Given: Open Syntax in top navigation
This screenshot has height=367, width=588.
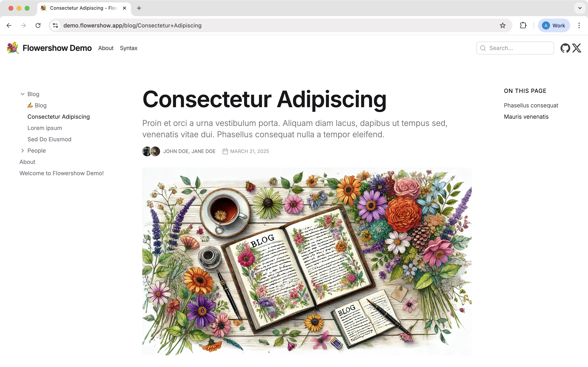Looking at the screenshot, I should [129, 48].
